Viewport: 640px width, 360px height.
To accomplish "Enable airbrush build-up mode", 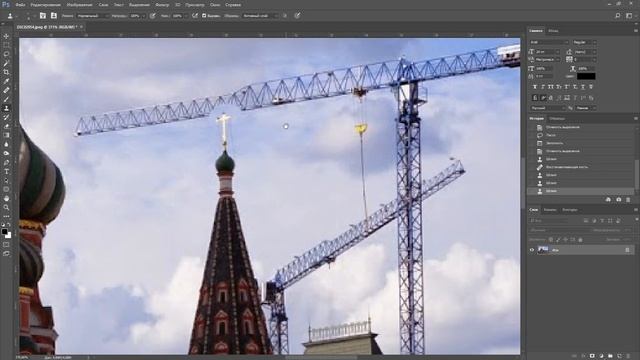I will click(x=195, y=16).
